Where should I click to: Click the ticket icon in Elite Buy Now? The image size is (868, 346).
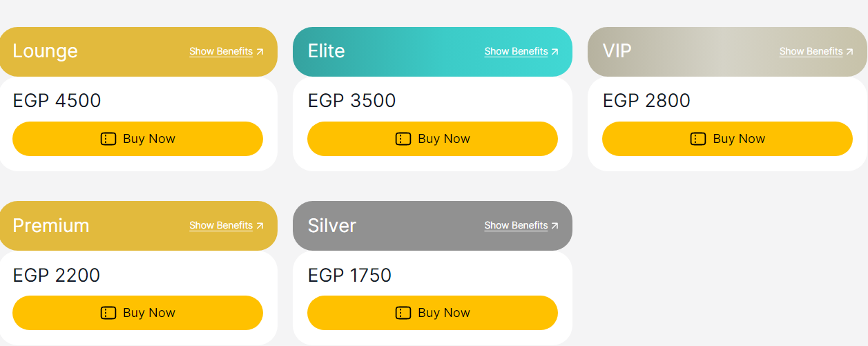pyautogui.click(x=403, y=139)
